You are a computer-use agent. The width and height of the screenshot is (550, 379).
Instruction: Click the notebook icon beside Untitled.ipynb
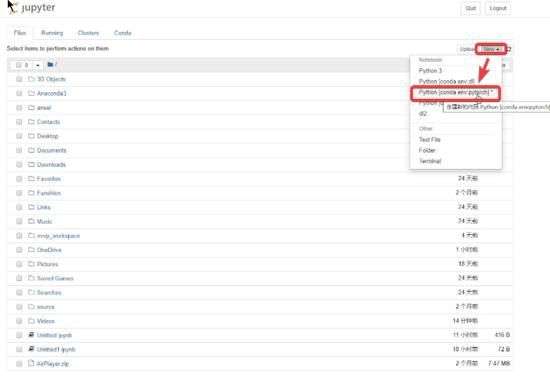(31, 335)
